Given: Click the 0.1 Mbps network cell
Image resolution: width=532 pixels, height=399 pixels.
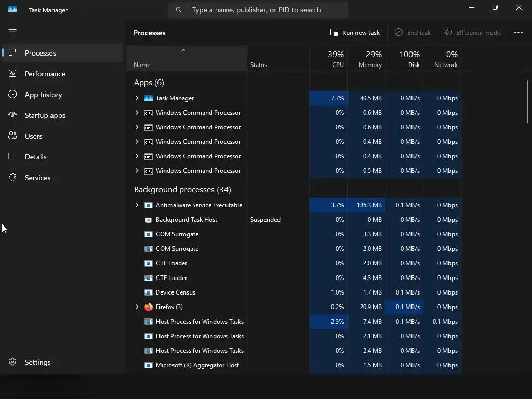Looking at the screenshot, I should tap(442, 322).
